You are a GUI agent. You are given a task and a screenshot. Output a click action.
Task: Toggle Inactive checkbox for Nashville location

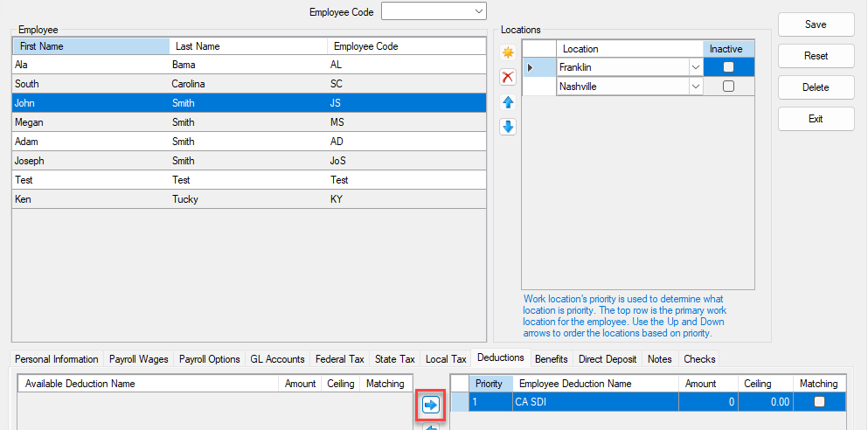[728, 87]
